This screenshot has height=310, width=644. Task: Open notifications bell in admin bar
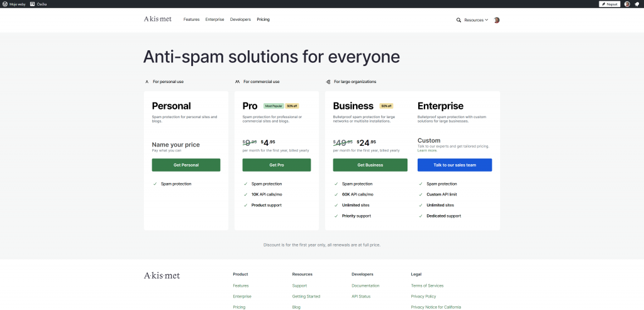[636, 4]
